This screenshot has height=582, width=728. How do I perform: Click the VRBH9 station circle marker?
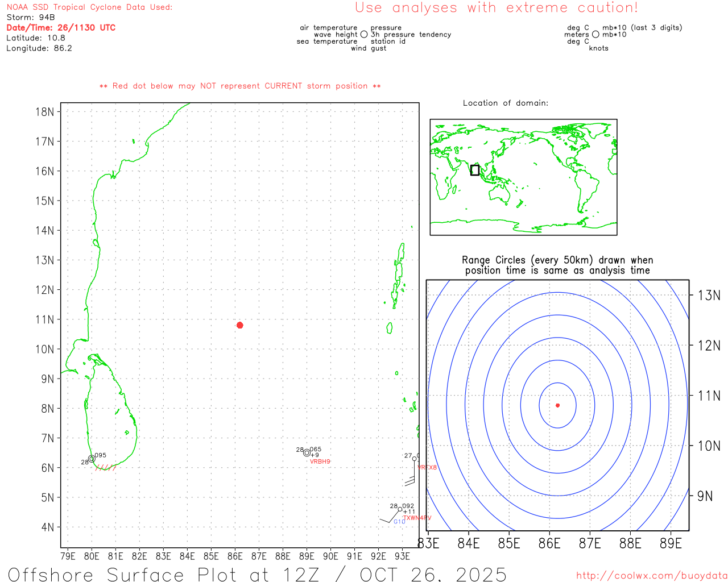coord(307,453)
